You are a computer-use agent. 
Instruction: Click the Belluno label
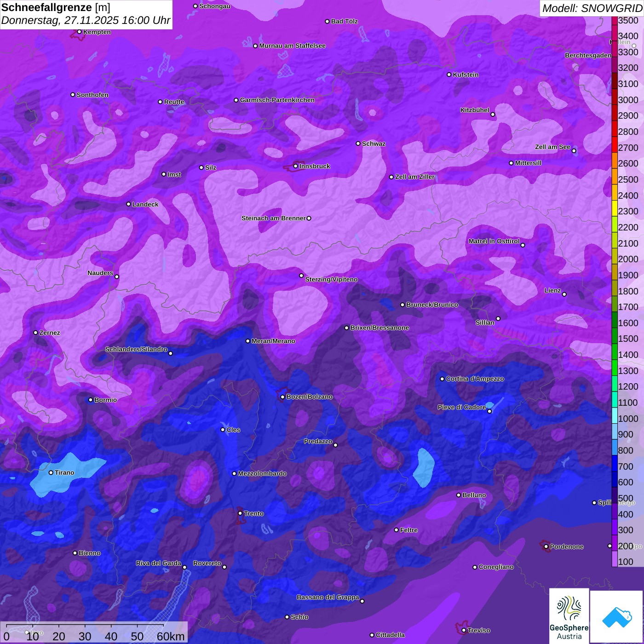[x=474, y=495]
